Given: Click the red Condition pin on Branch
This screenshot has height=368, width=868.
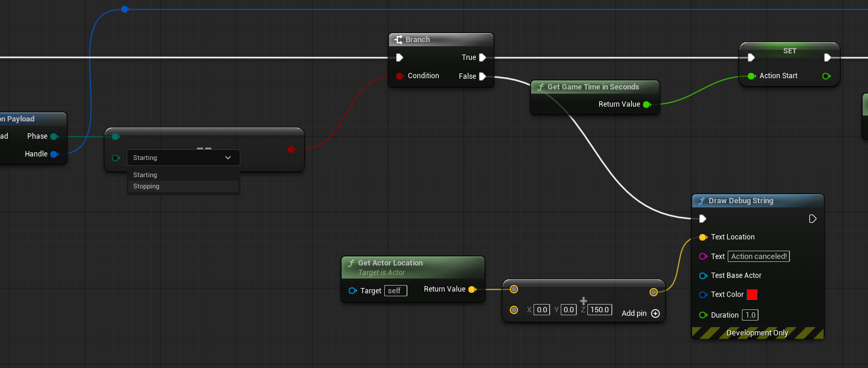Looking at the screenshot, I should point(400,76).
